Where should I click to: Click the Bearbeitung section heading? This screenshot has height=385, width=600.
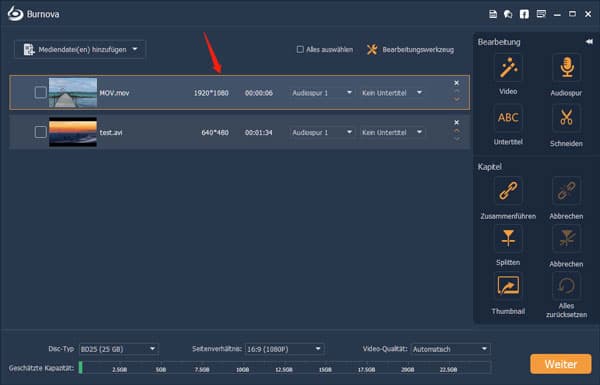coord(499,42)
